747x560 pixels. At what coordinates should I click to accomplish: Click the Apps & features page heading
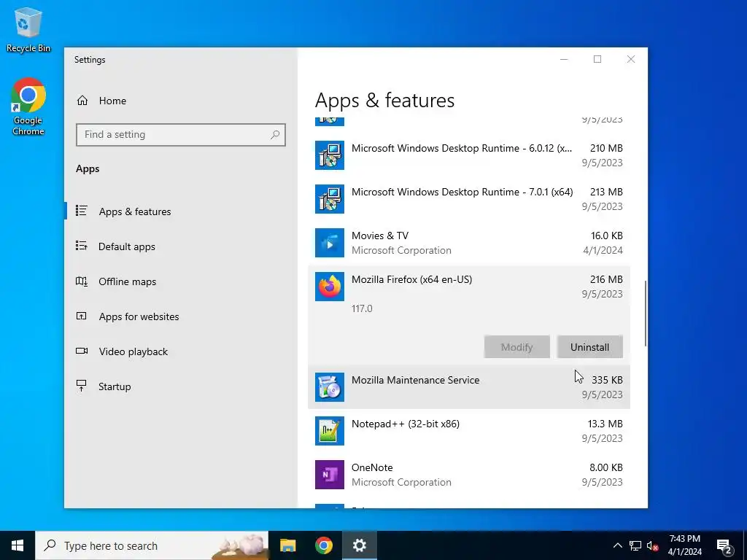click(x=384, y=101)
